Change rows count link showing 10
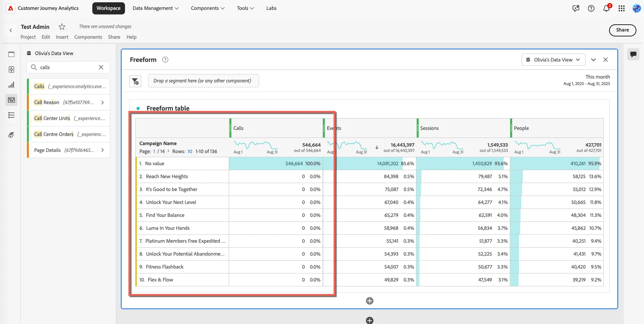 190,152
